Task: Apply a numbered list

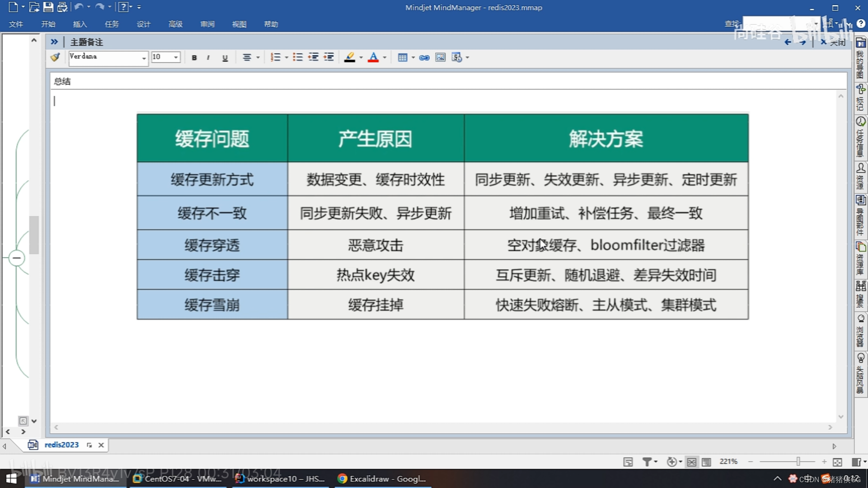Action: (x=275, y=57)
